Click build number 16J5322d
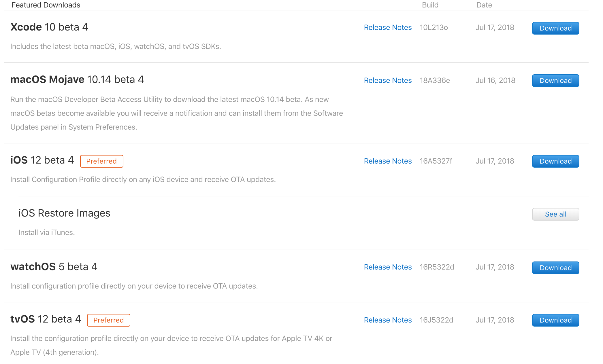Screen dimensions: 603x364 pos(436,320)
